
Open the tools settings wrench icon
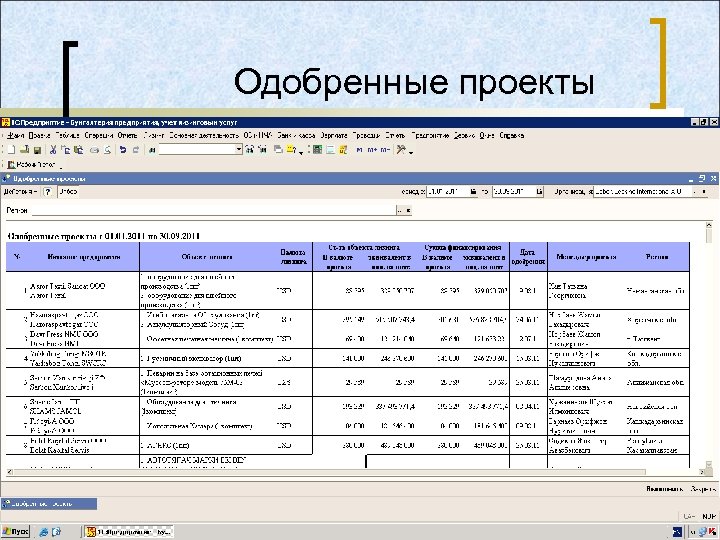point(401,150)
